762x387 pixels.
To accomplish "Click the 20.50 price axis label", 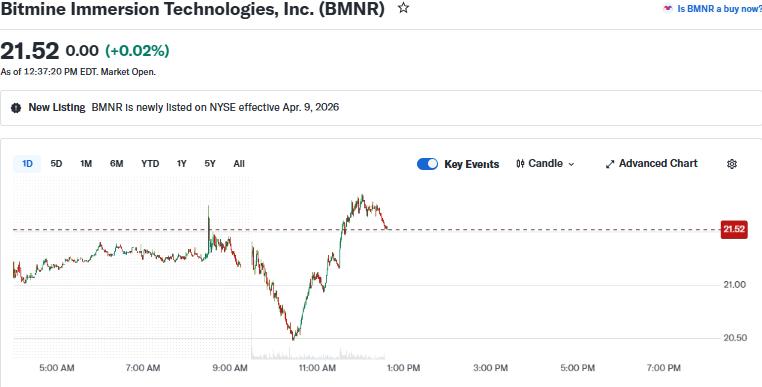I will [x=735, y=338].
